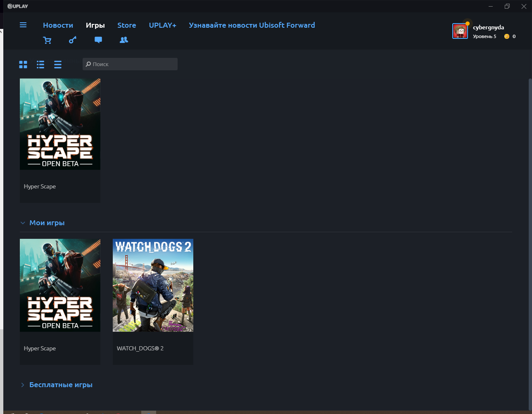The width and height of the screenshot is (532, 414).
Task: Select the Игры tab
Action: (x=95, y=25)
